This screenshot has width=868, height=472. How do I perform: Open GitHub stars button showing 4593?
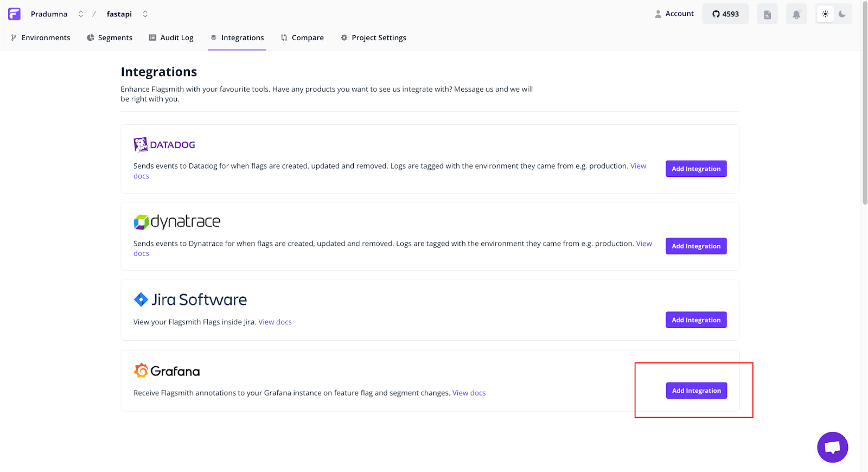point(725,14)
